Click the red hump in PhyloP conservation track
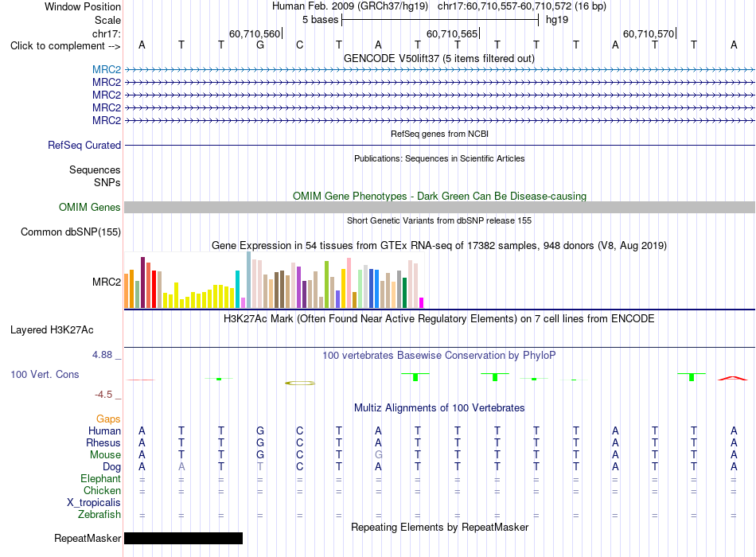 pyautogui.click(x=733, y=378)
